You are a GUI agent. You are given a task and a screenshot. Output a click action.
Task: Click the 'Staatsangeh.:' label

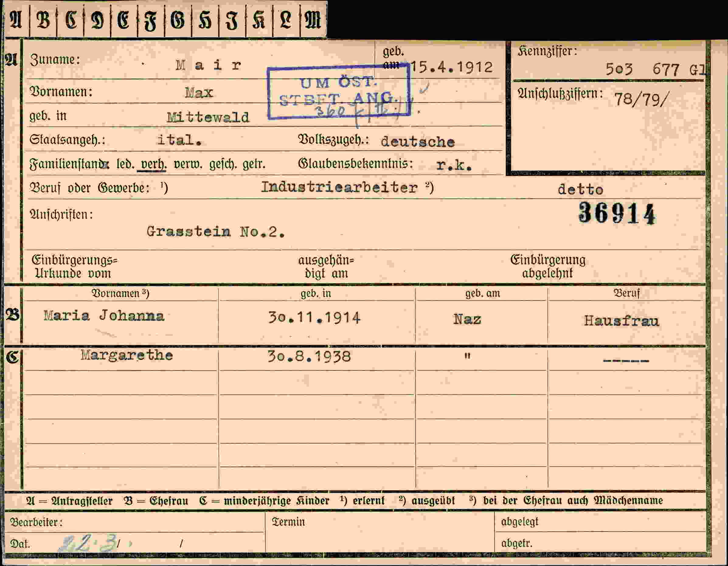click(68, 140)
